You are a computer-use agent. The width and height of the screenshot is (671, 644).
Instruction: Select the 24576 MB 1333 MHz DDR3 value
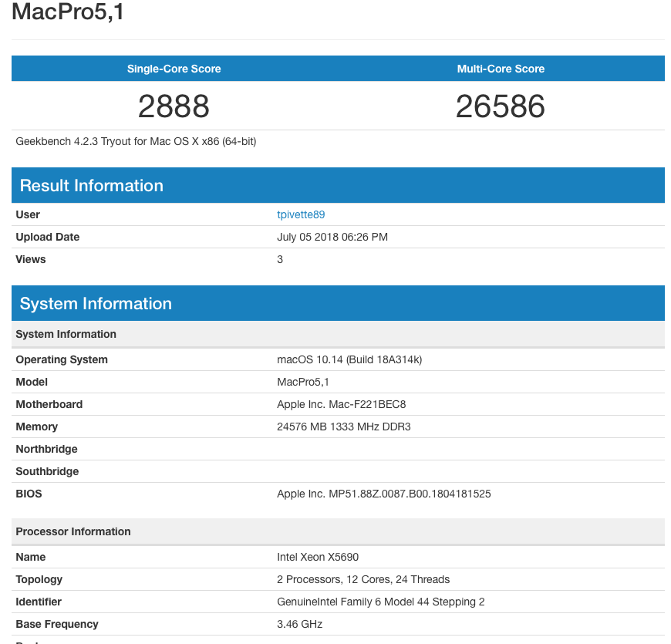[344, 427]
